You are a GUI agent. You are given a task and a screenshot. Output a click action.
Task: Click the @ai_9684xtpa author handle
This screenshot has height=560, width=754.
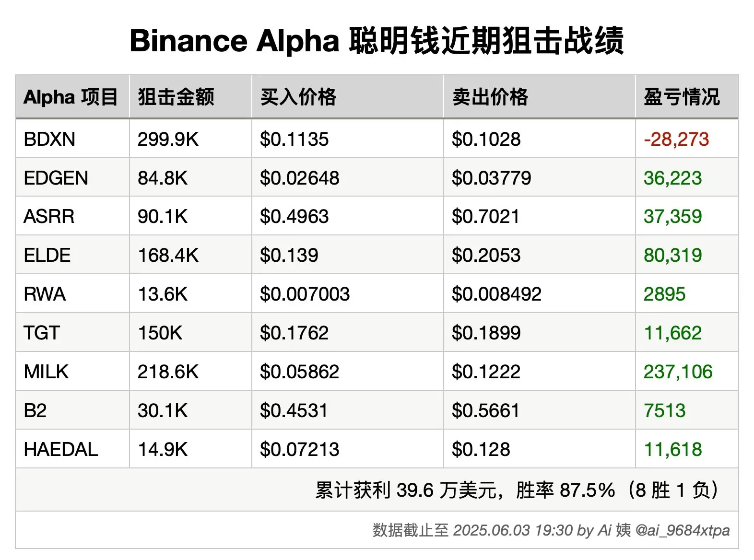[682, 530]
